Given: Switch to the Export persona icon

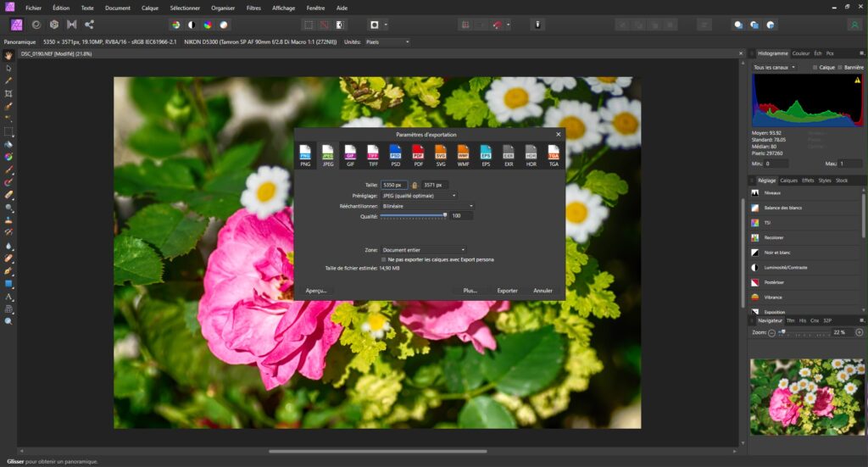Looking at the screenshot, I should [x=89, y=25].
